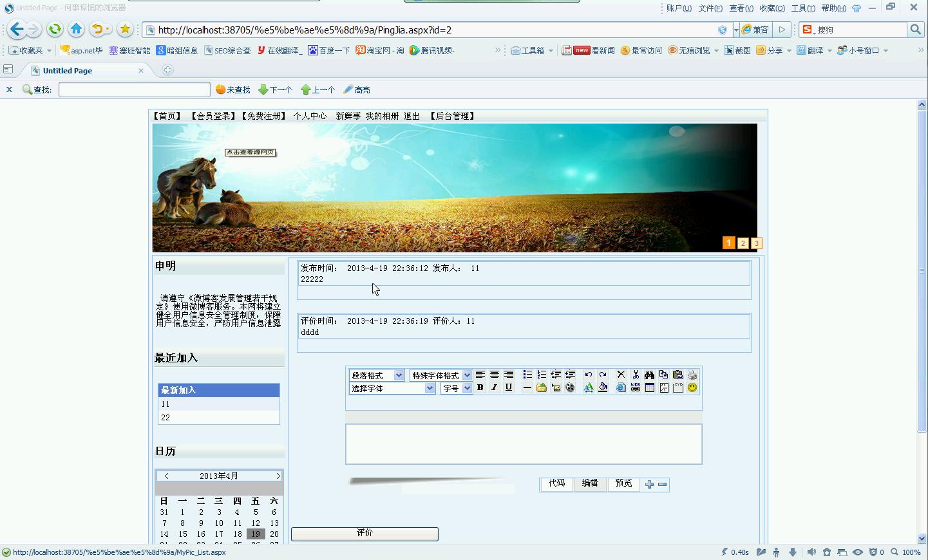Click the delete X icon in editor

621,375
